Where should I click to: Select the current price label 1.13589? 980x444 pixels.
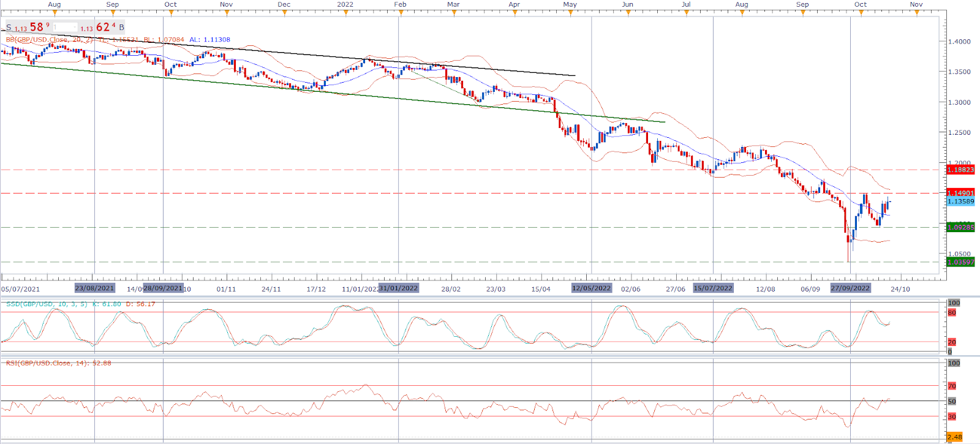coord(960,201)
